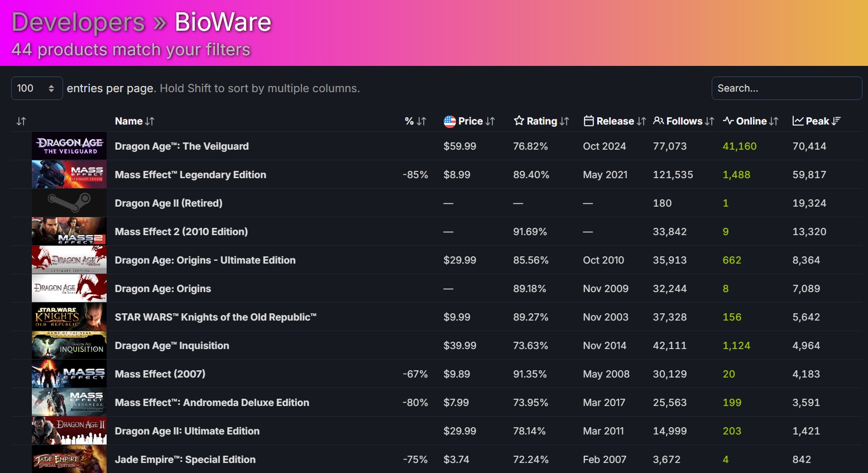Click the Mass Effect Legendary Edition thumbnail
This screenshot has width=868, height=473.
coord(69,174)
